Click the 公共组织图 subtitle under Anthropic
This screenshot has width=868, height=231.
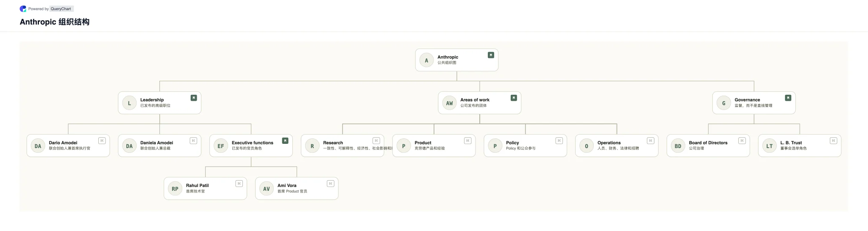click(447, 63)
